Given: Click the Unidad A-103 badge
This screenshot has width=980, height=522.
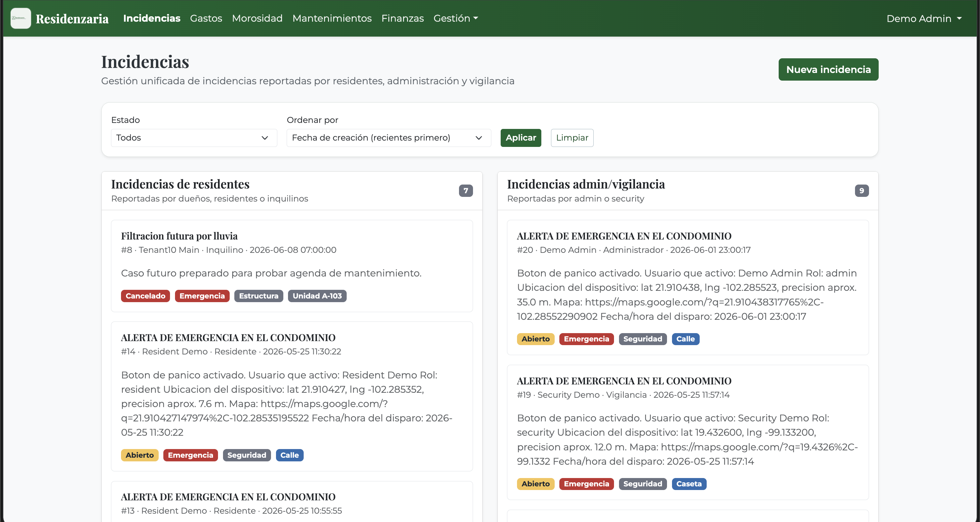Looking at the screenshot, I should click(x=317, y=296).
